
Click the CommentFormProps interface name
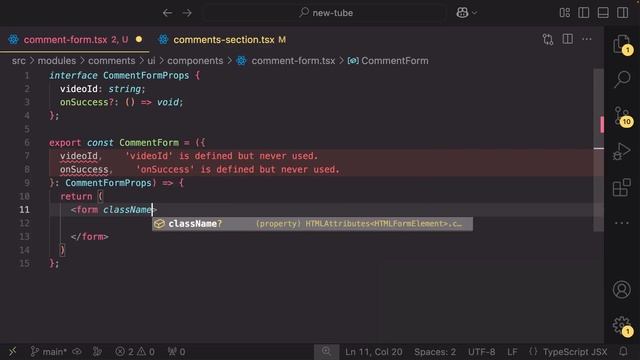click(146, 76)
